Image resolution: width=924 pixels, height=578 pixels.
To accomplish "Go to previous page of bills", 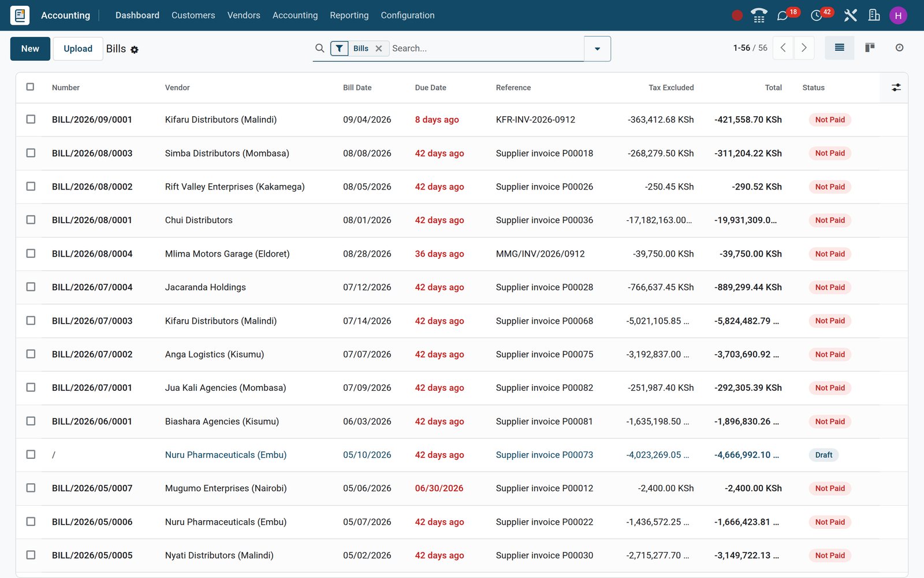I will tap(783, 48).
